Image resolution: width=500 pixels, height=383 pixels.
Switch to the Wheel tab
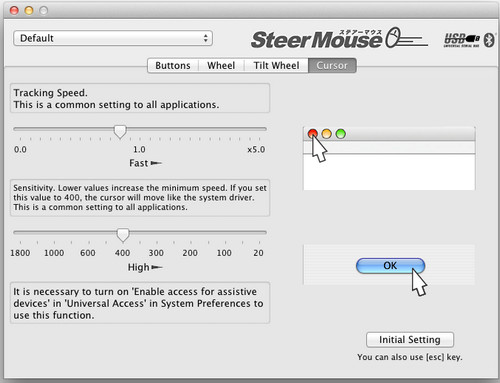221,65
